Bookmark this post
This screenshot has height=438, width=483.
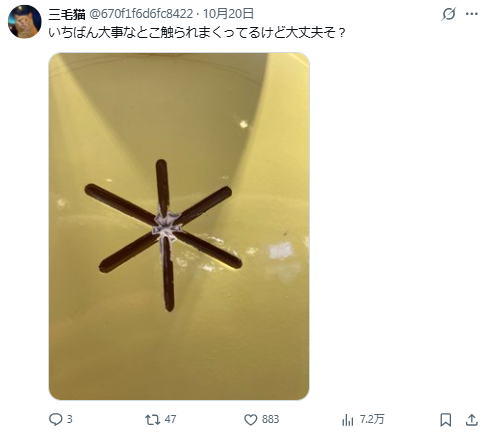tap(446, 420)
